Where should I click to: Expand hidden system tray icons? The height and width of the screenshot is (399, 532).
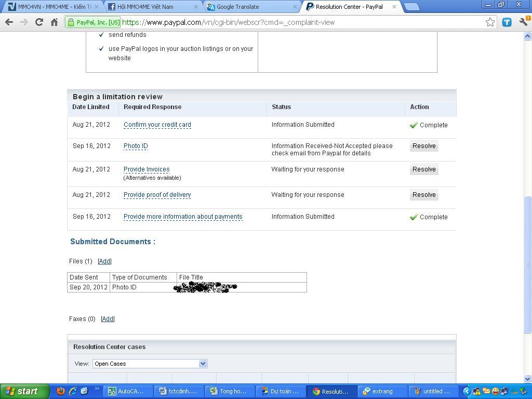tap(467, 392)
